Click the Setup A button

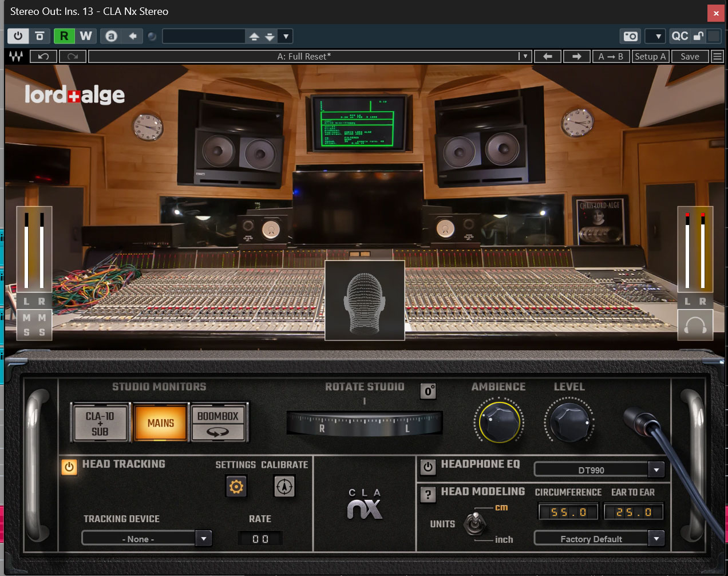[x=650, y=56]
